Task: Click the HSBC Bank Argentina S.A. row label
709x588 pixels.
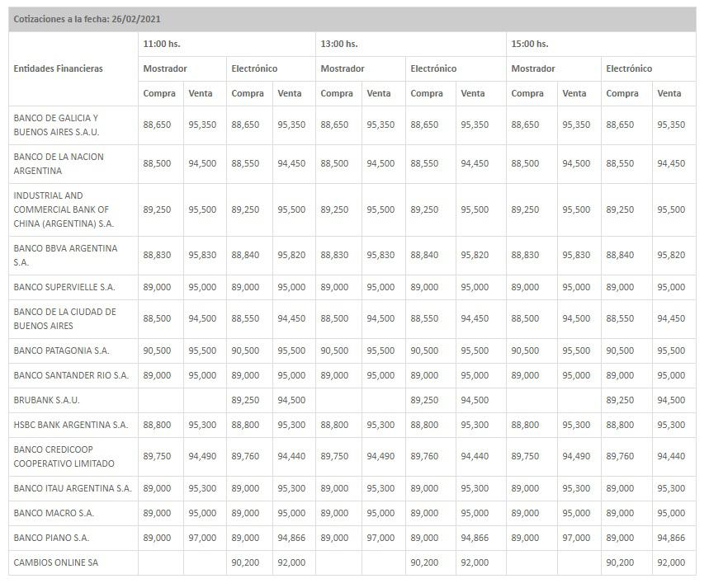Action: pos(71,425)
